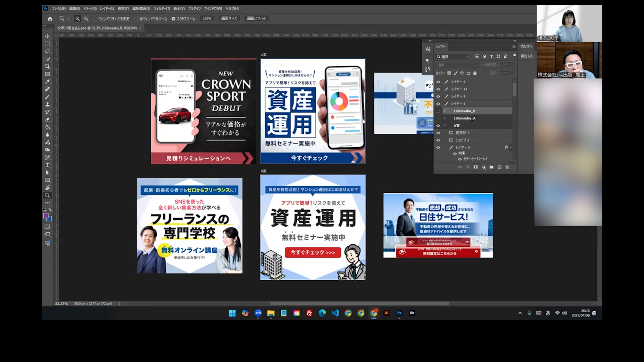
Task: Enable 全ウィンドウをズーム checkbox
Action: point(136,19)
